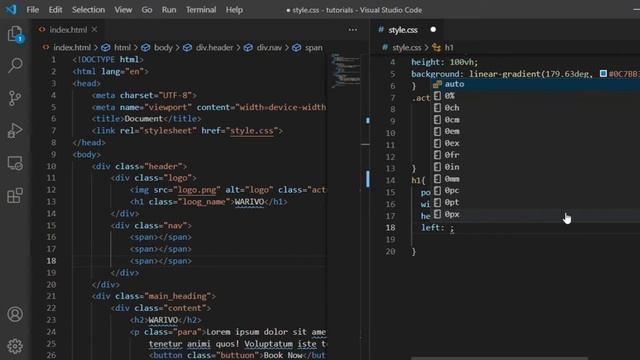Click div.nav in the breadcrumb
This screenshot has height=360, width=640.
[x=269, y=48]
